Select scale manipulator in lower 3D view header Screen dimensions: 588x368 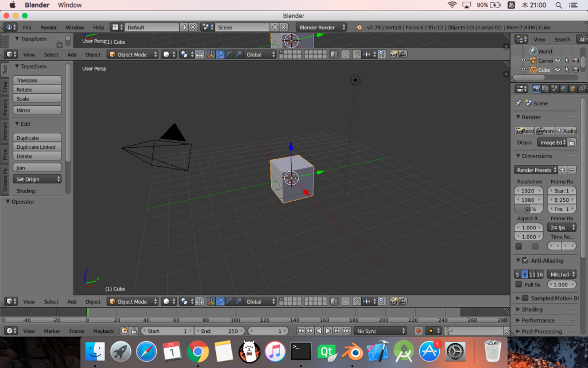click(238, 301)
